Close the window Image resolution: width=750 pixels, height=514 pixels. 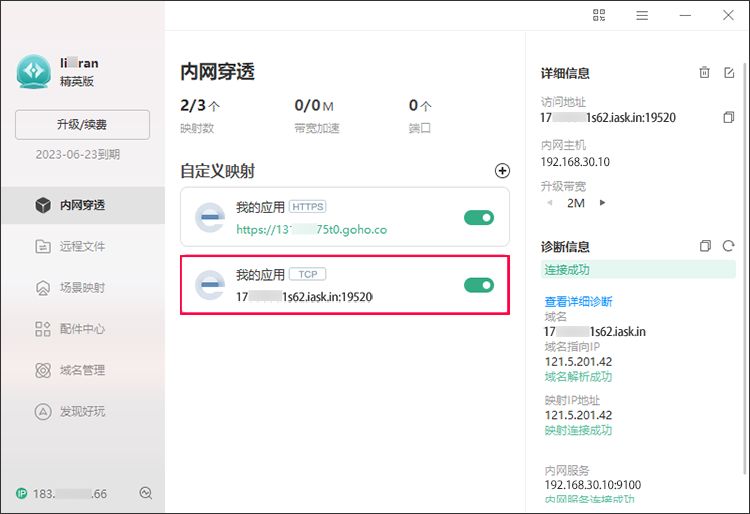click(x=728, y=15)
